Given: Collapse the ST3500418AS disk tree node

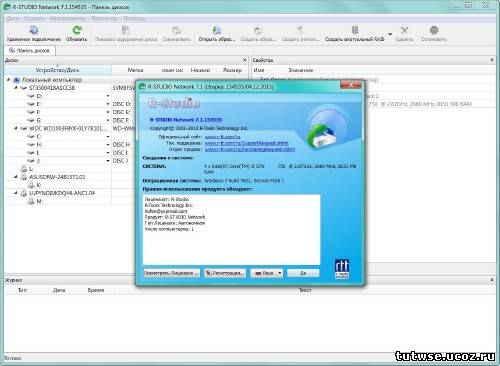Looking at the screenshot, I should [16, 88].
